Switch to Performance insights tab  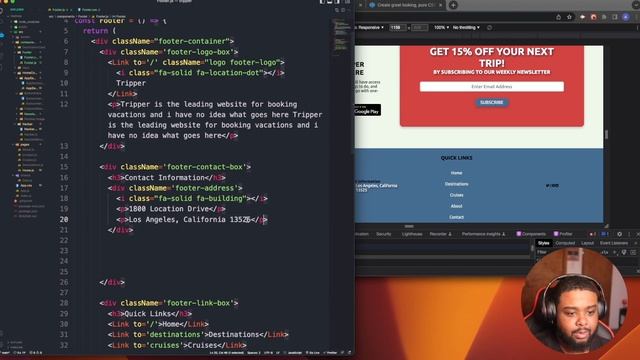pyautogui.click(x=483, y=234)
